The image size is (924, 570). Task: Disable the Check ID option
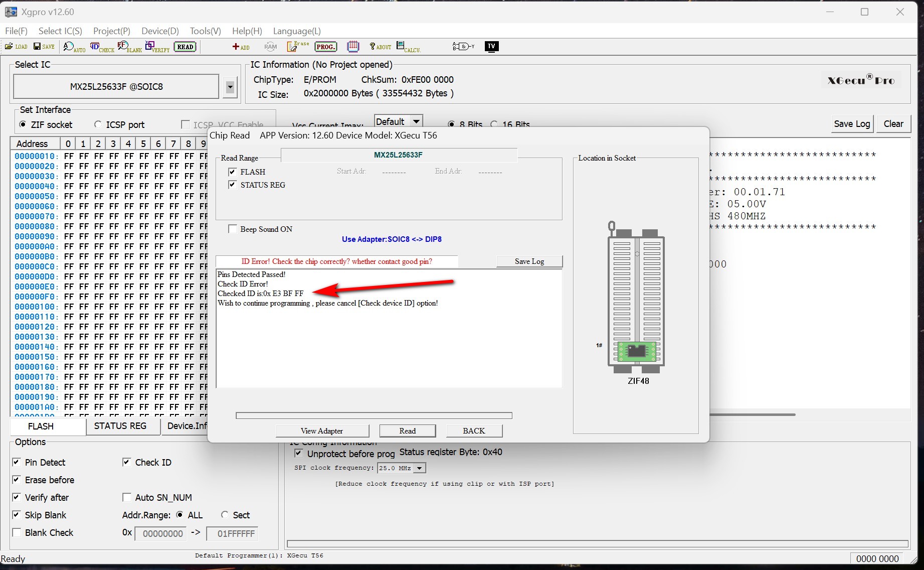pos(127,462)
